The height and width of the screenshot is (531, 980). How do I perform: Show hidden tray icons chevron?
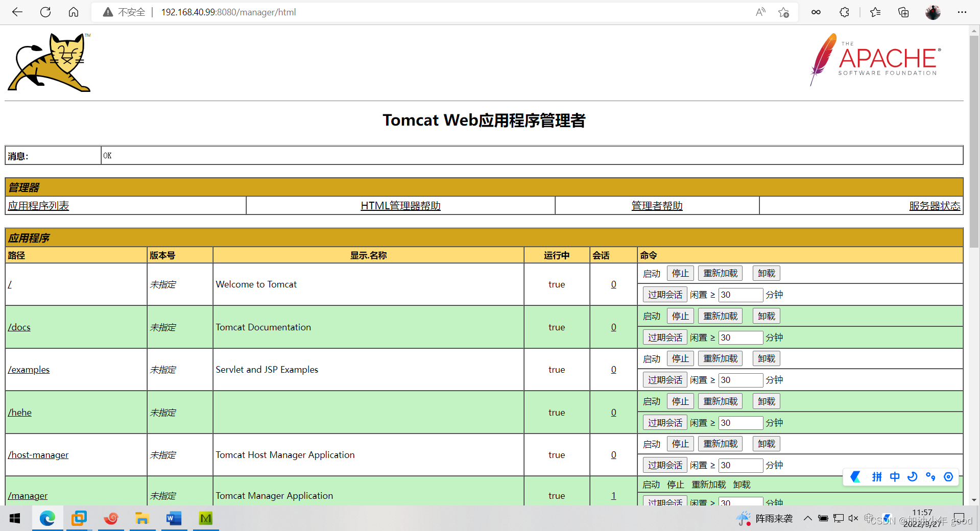[807, 519]
